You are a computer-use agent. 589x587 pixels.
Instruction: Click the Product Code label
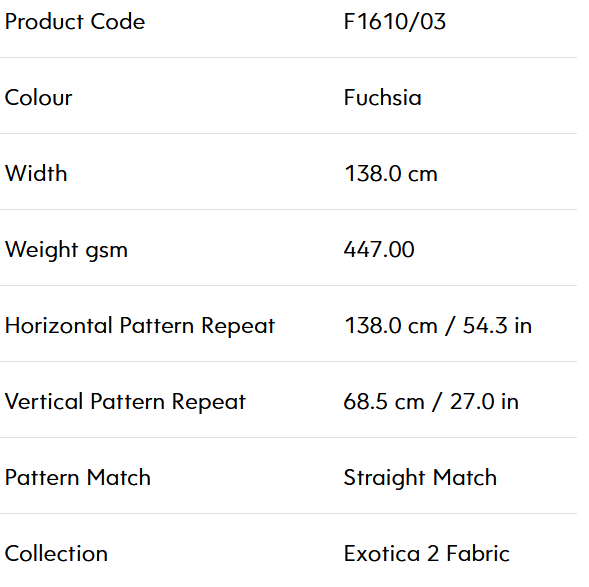click(75, 21)
